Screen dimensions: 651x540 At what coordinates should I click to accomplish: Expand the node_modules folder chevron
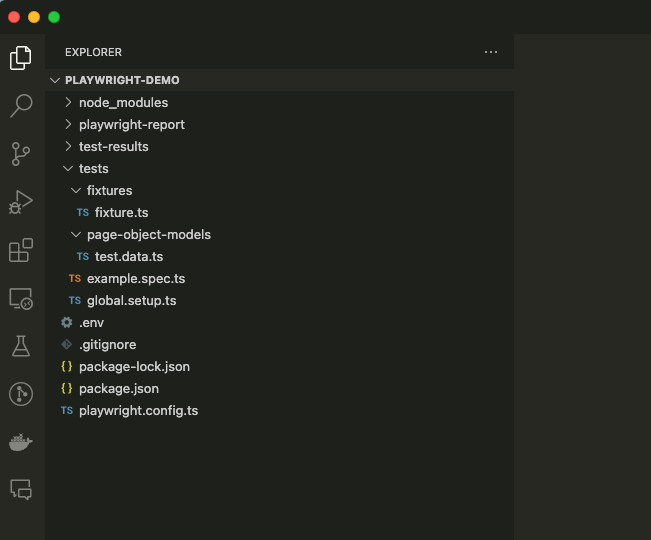click(x=69, y=103)
